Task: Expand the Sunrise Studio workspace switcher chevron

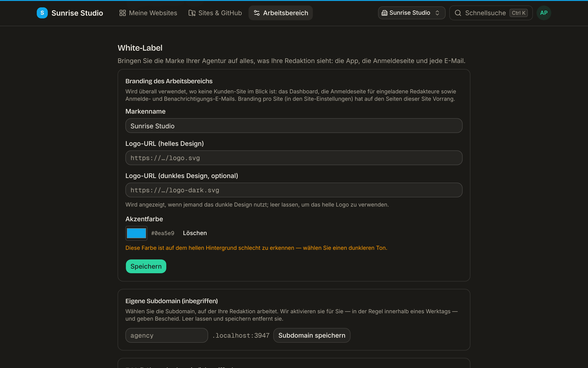Action: pyautogui.click(x=437, y=13)
